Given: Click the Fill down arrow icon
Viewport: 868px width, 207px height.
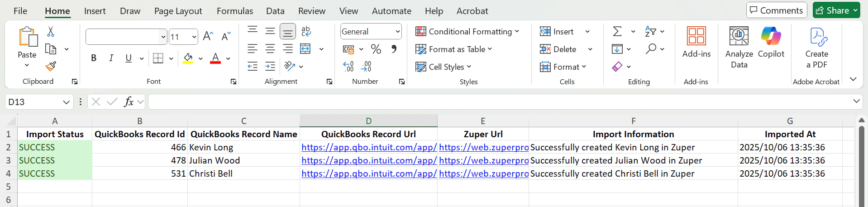Looking at the screenshot, I should click(617, 49).
